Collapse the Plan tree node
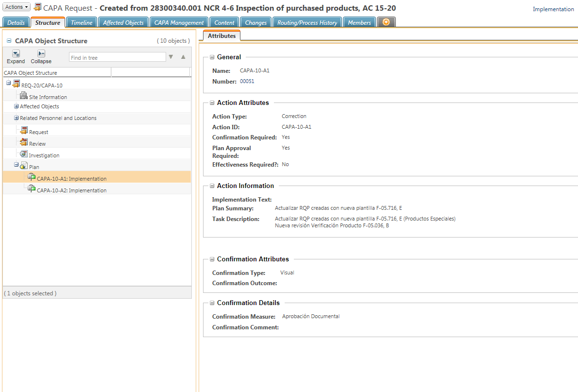The width and height of the screenshot is (578, 392). click(17, 165)
